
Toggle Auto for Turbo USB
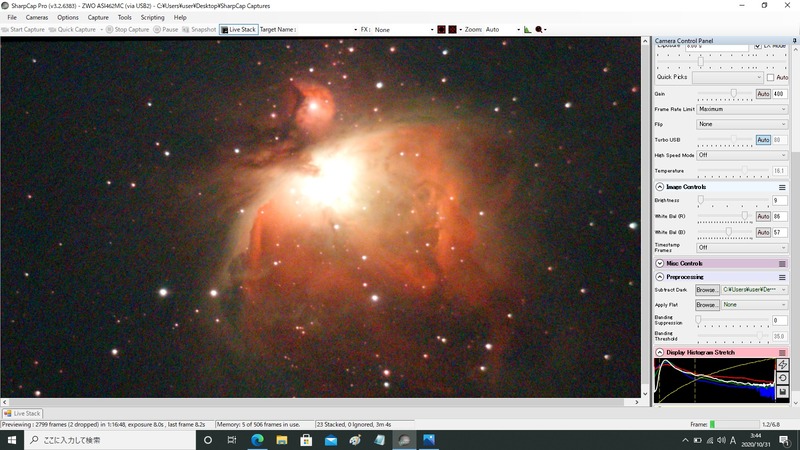(763, 140)
